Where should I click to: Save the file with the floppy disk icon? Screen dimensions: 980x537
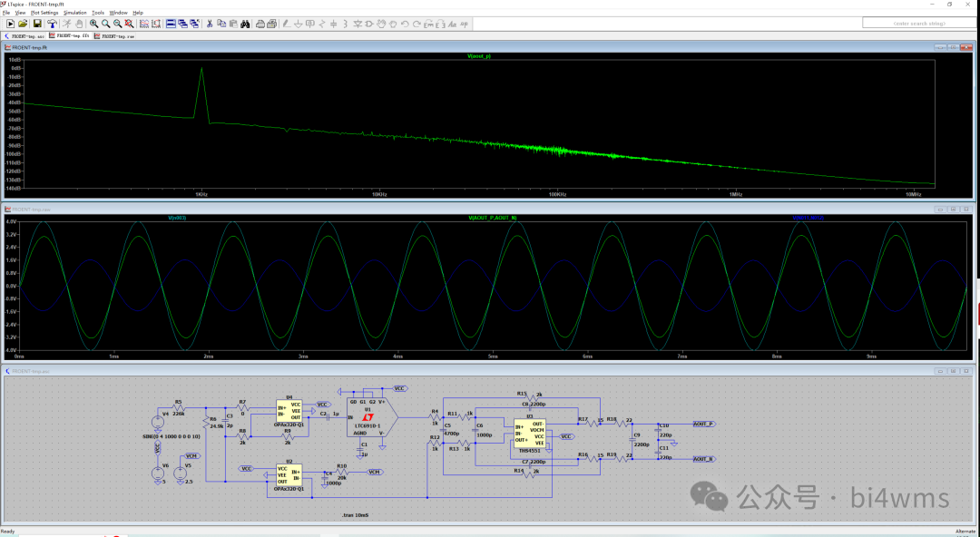38,24
